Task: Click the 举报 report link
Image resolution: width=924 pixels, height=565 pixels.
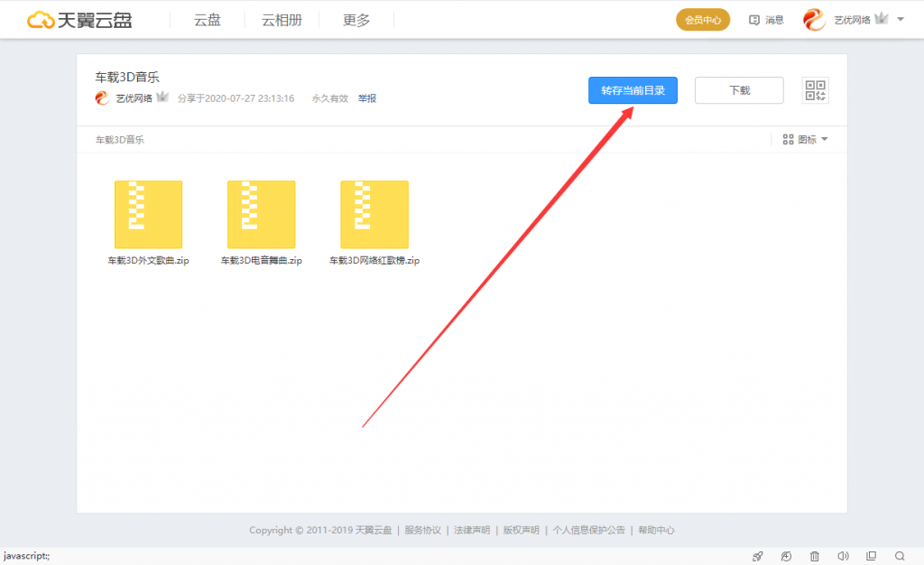Action: coord(366,97)
